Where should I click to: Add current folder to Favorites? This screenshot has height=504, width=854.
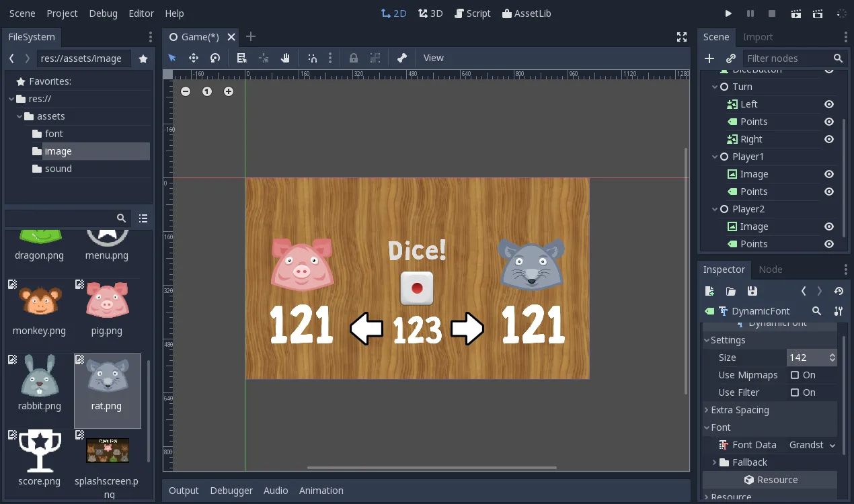pyautogui.click(x=143, y=58)
